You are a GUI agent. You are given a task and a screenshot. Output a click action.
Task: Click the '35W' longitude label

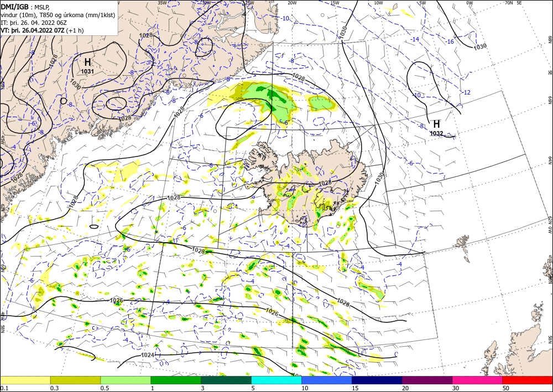162,2
